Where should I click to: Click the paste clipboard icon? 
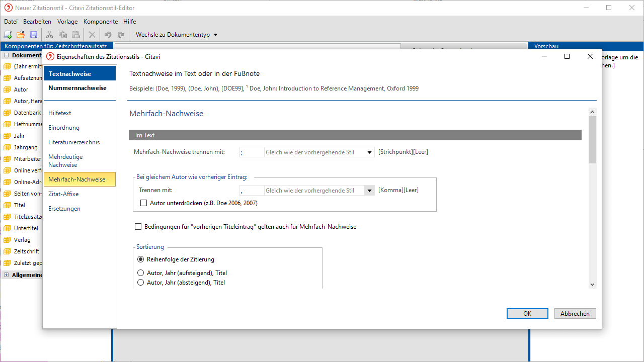click(x=75, y=35)
